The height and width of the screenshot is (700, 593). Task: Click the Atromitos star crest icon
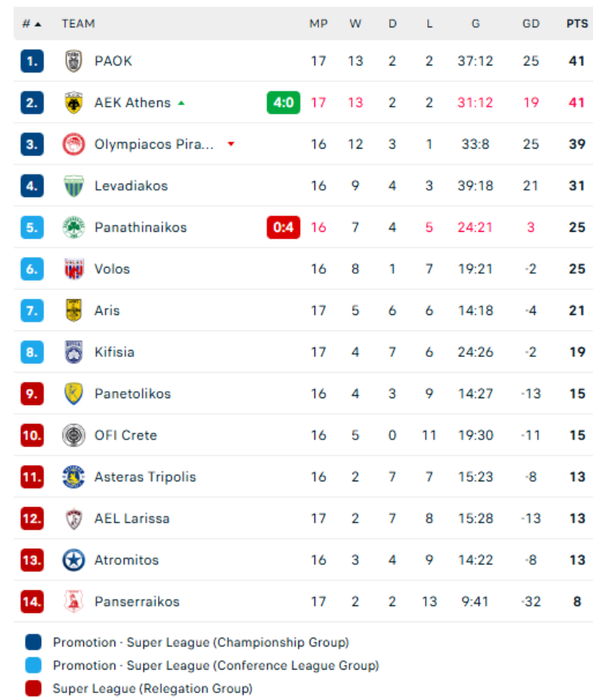tap(73, 560)
